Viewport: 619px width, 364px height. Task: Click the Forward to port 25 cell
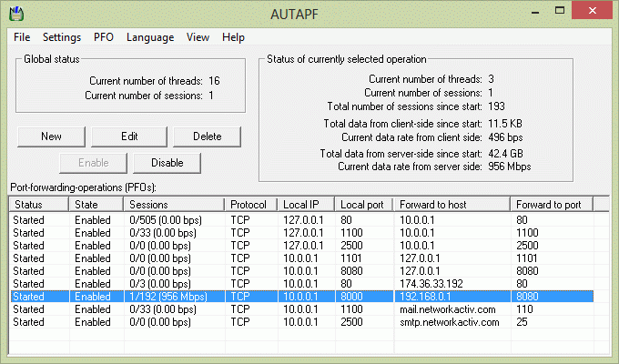[x=552, y=322]
